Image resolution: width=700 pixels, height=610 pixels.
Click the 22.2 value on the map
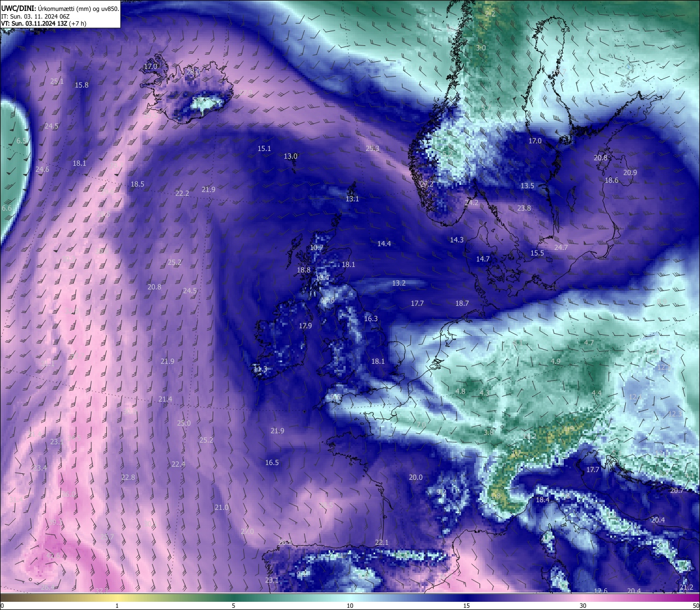(182, 194)
